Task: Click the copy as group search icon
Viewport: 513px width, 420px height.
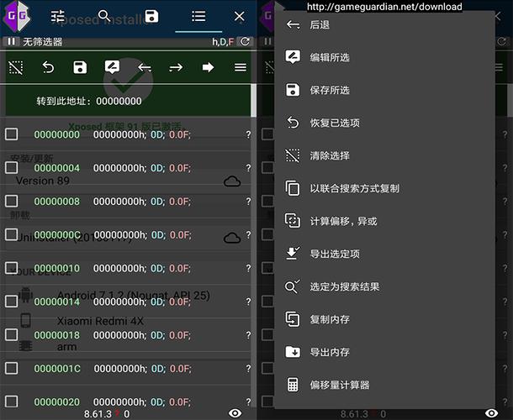Action: pyautogui.click(x=293, y=188)
